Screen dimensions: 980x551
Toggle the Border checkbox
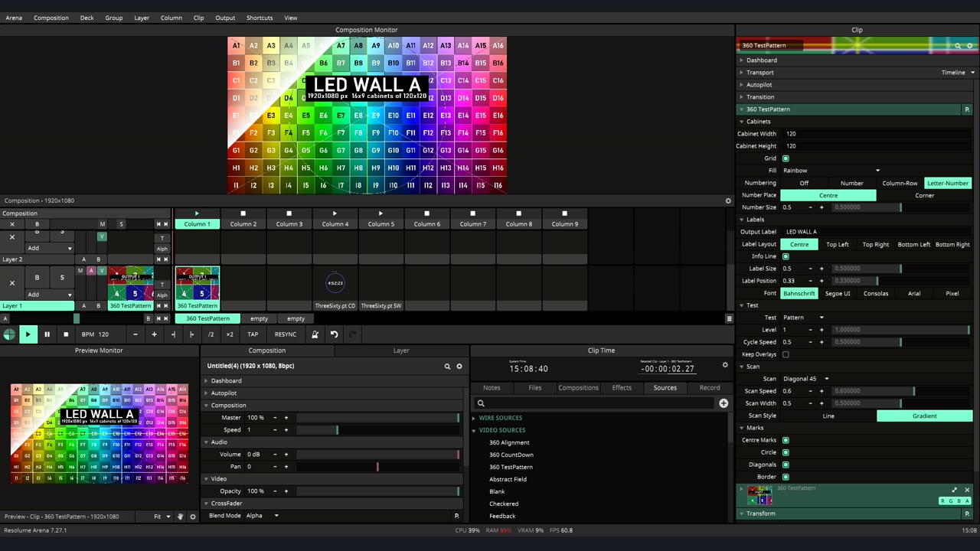pos(786,477)
